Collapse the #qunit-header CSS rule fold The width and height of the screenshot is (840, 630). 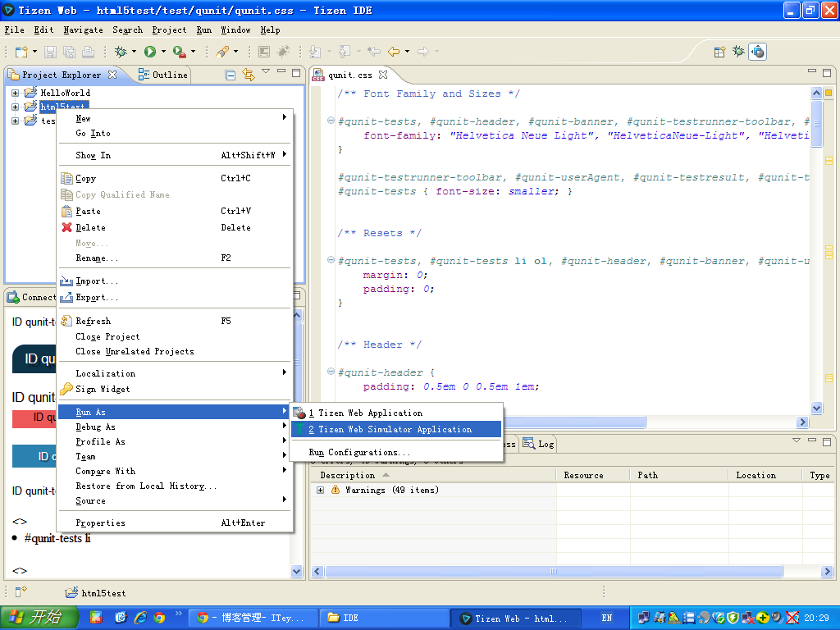[x=331, y=372]
